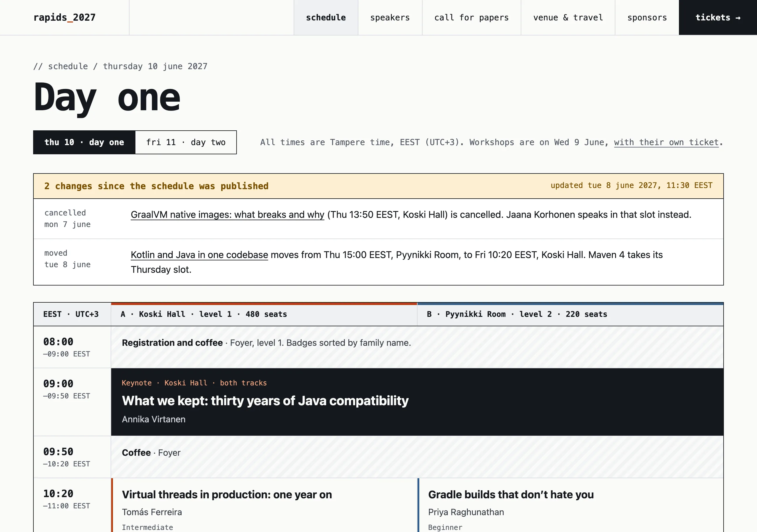This screenshot has width=757, height=532.
Task: Switch to fri 11 day two tab
Action: click(186, 142)
